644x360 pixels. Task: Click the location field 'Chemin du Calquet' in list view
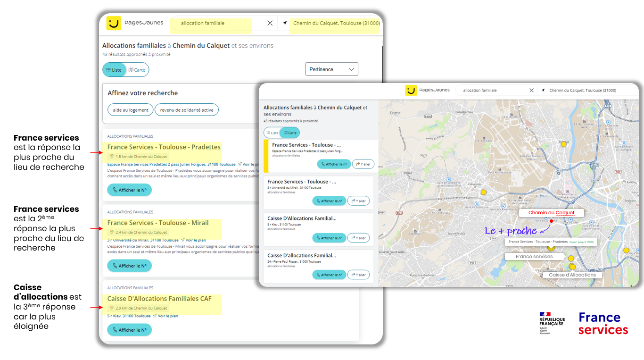point(336,23)
